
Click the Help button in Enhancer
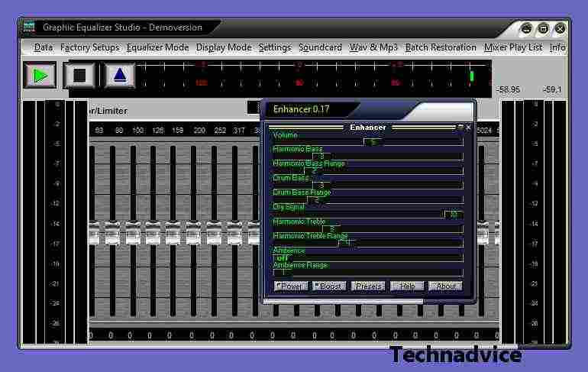click(x=407, y=286)
